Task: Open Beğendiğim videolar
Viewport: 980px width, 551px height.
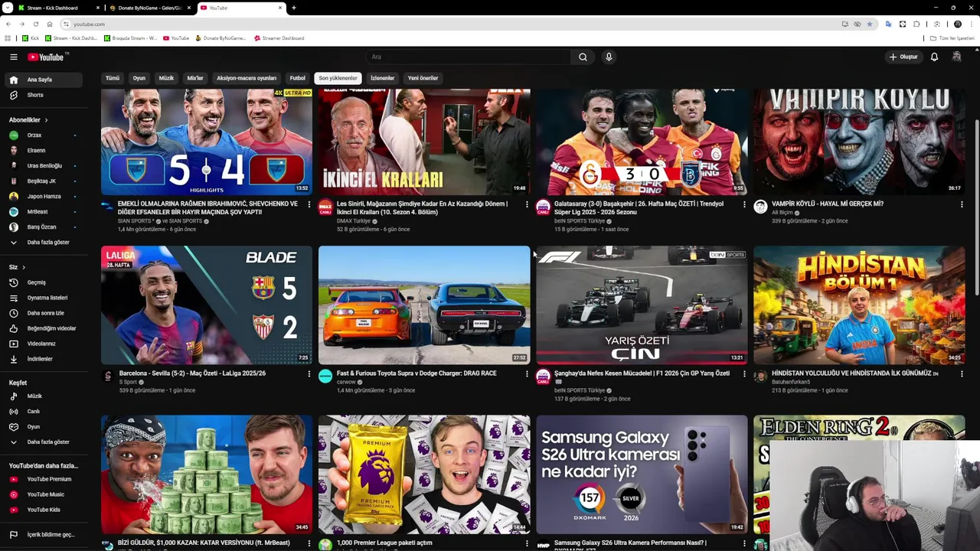Action: click(x=45, y=328)
